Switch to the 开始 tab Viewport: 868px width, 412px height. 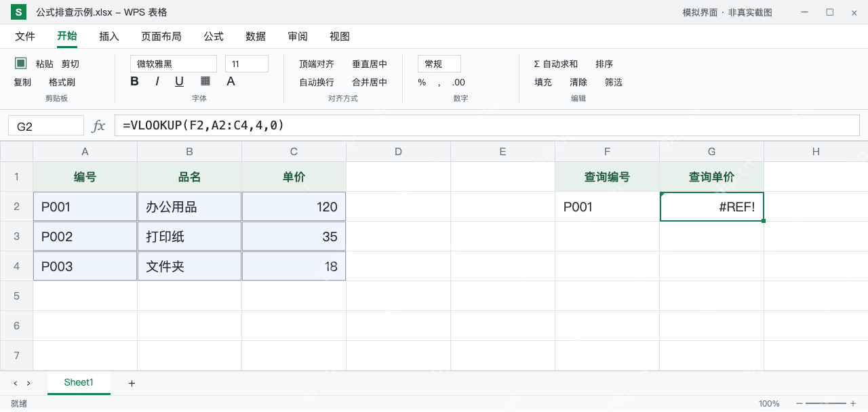tap(67, 37)
